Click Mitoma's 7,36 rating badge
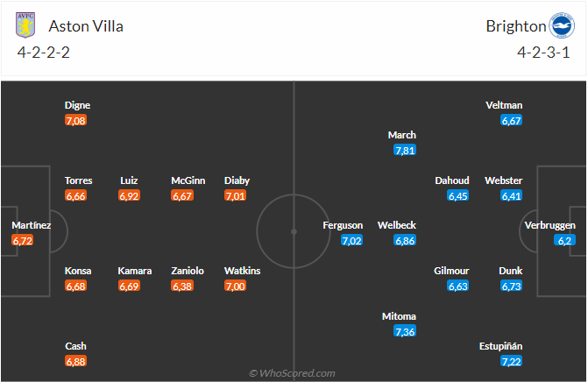This screenshot has width=588, height=382. [405, 331]
